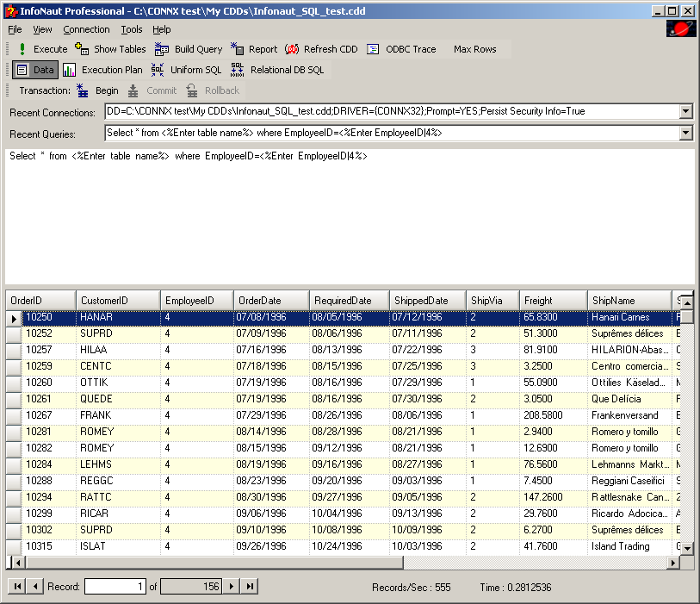
Task: Begin a new transaction
Action: (x=97, y=90)
